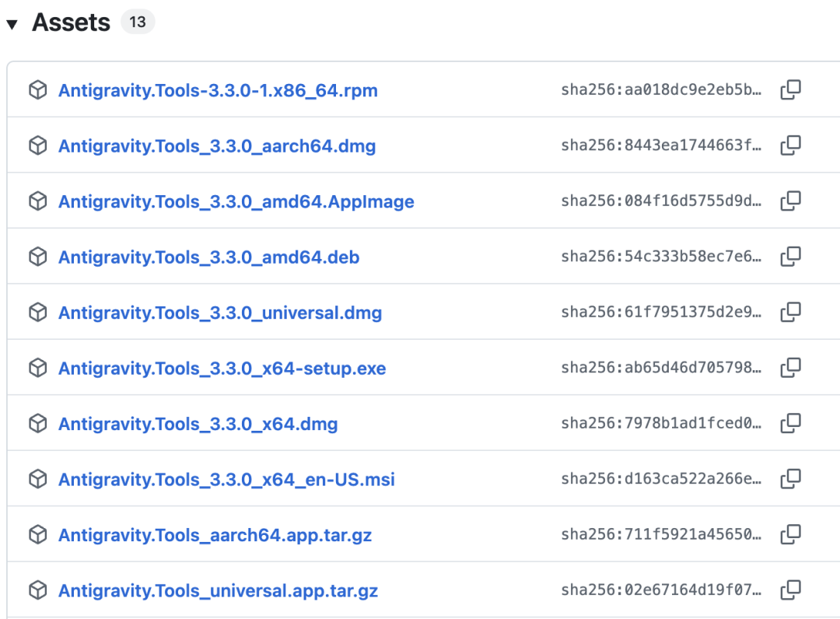Copy the sha256 hash for x64-setup.exe
The image size is (840, 619).
[791, 367]
